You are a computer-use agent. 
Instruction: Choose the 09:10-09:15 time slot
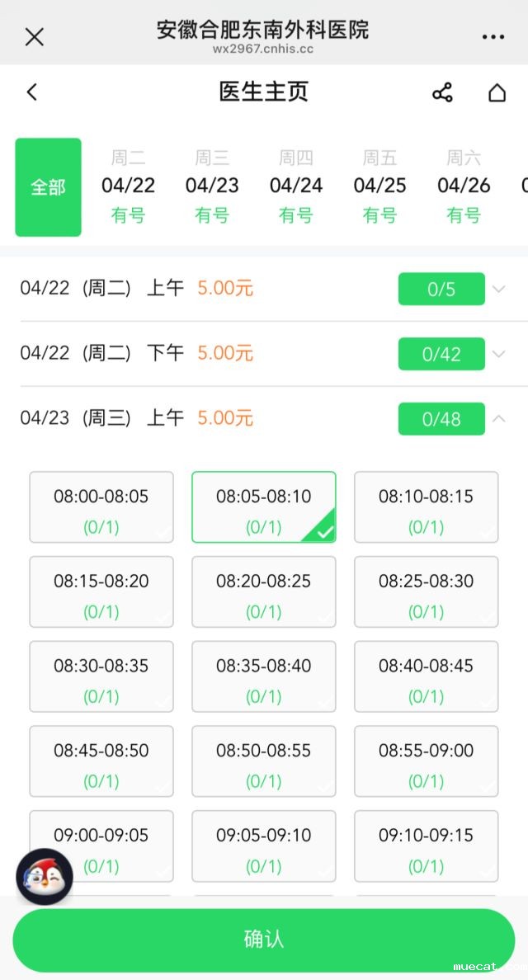click(426, 846)
